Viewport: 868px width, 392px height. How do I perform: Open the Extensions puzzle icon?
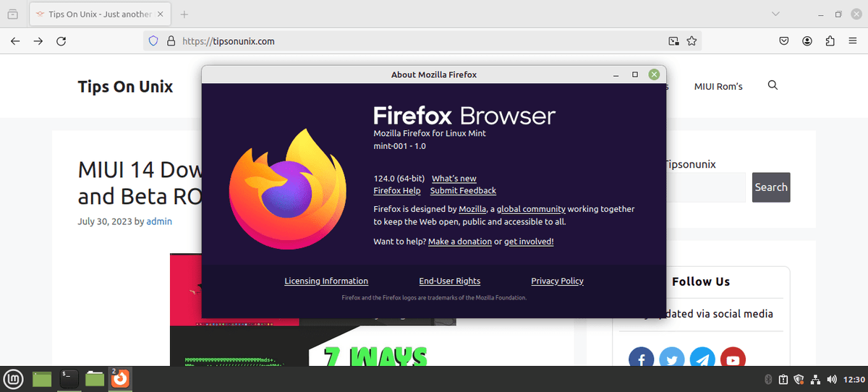(x=830, y=41)
